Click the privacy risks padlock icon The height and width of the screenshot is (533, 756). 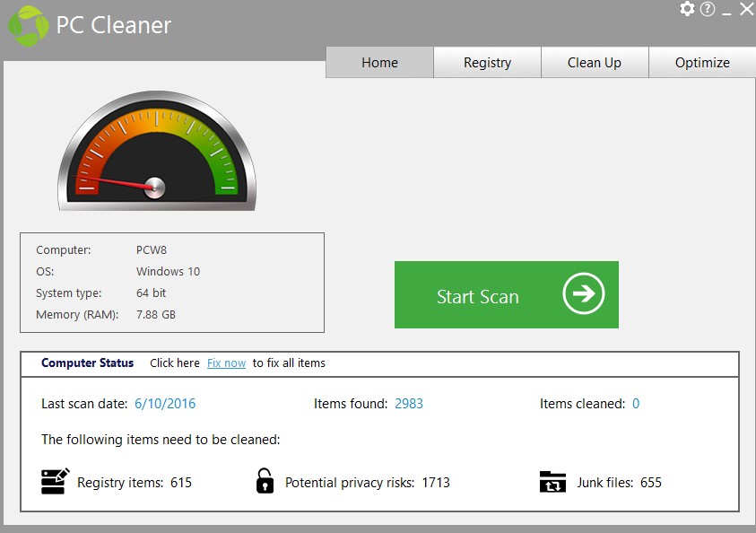[x=265, y=481]
